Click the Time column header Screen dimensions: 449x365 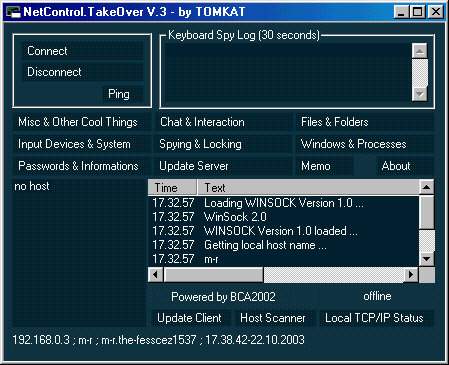(x=172, y=187)
